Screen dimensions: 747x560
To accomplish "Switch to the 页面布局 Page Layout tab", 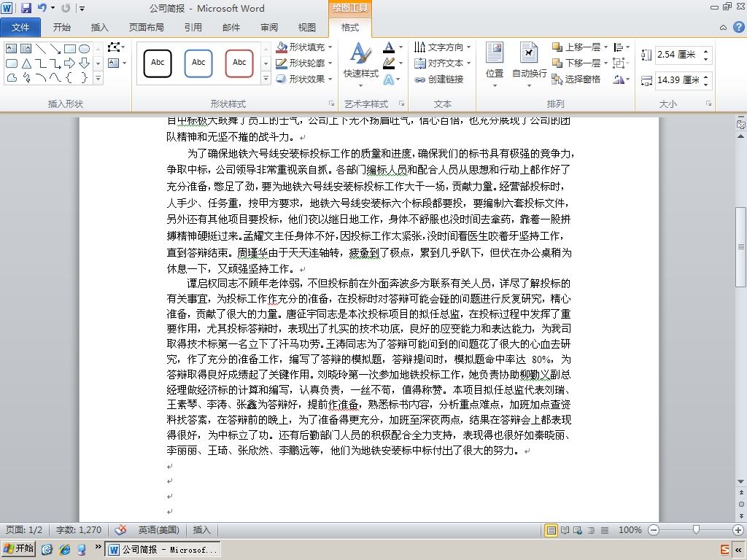I will 146,27.
